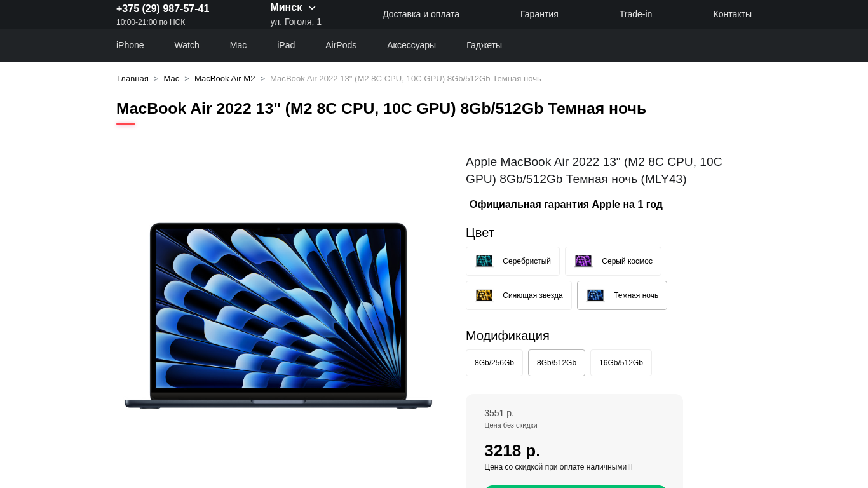
Task: Select the 8Gb/512Gb modification
Action: 557,363
